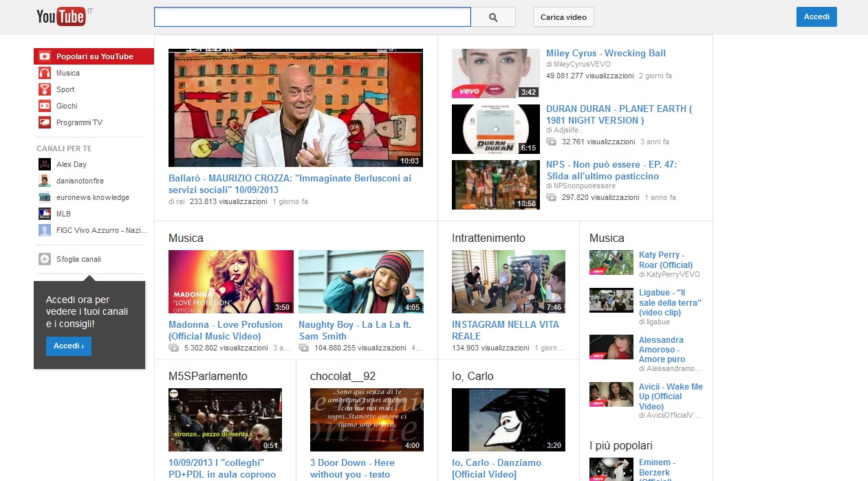The image size is (868, 481).
Task: Click the magnifier search button
Action: click(493, 17)
